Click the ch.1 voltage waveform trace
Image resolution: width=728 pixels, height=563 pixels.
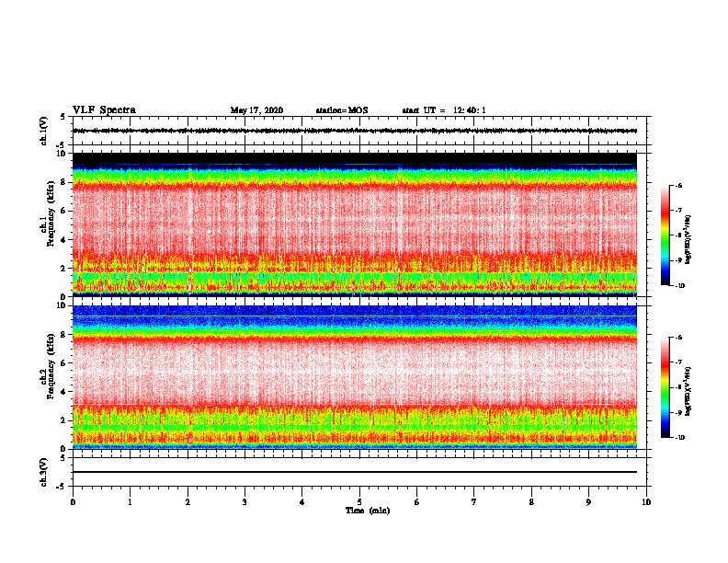coord(355,131)
